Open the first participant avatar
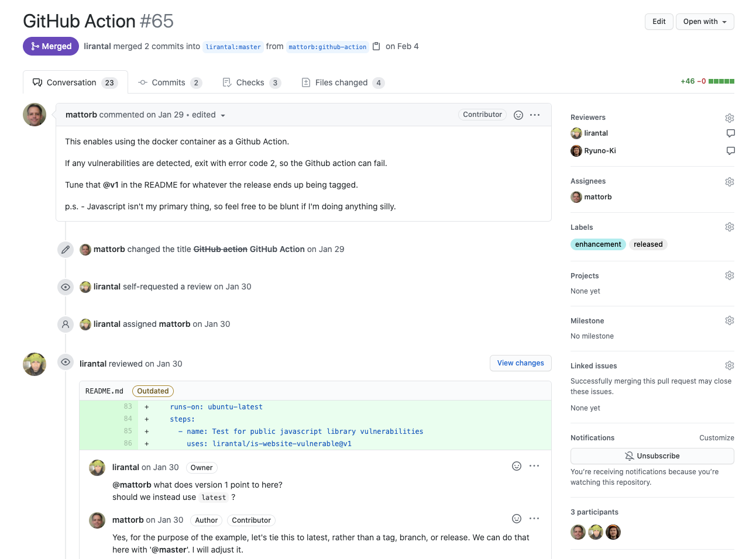Viewport: 756px width, 559px height. click(x=578, y=532)
